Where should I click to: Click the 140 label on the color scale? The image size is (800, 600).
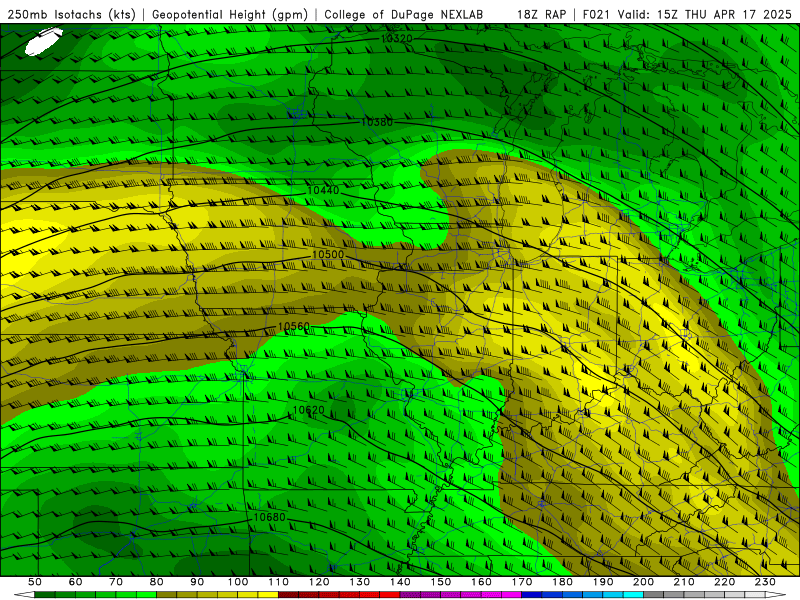click(x=400, y=582)
